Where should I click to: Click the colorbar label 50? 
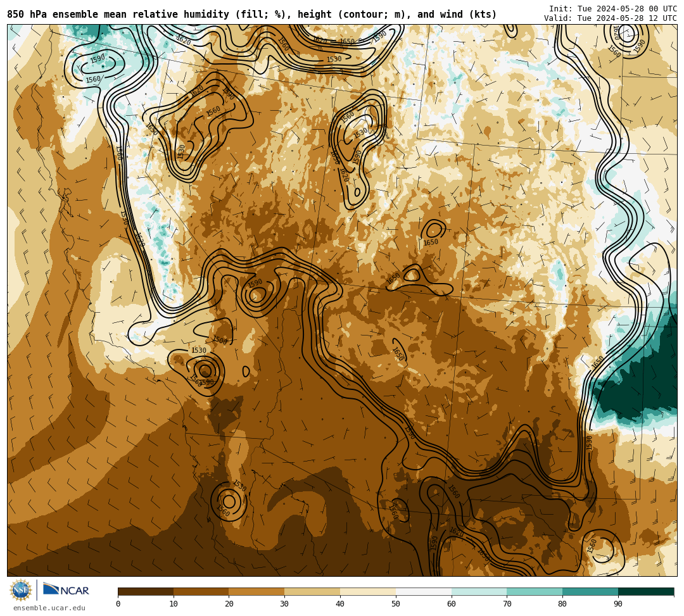pyautogui.click(x=396, y=604)
